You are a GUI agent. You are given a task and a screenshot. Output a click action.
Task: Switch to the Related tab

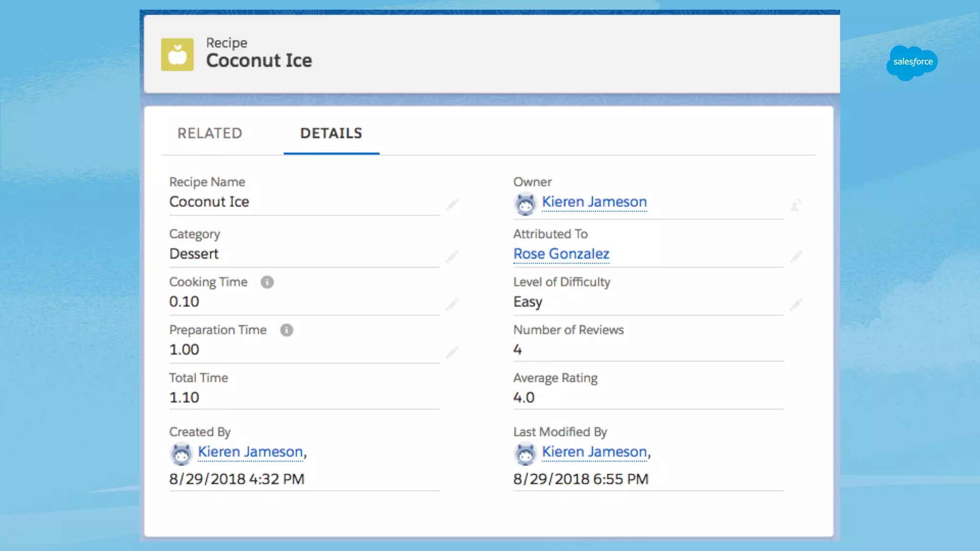click(x=210, y=133)
